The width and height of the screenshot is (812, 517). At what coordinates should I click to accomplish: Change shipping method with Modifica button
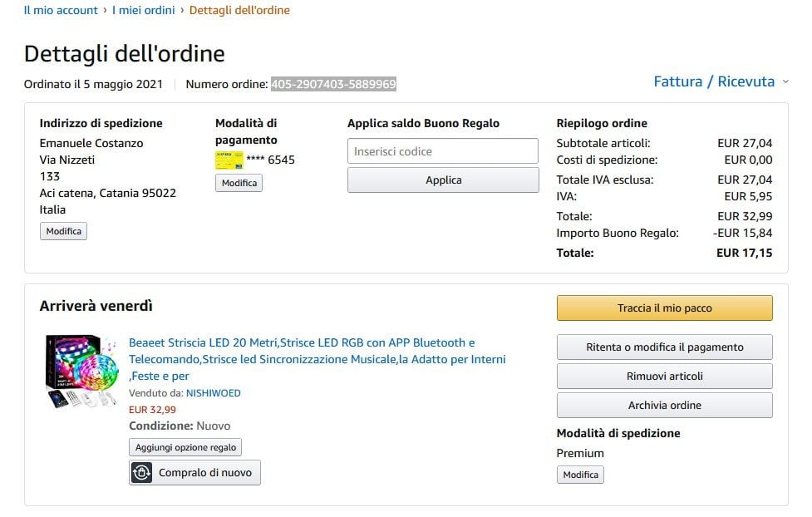580,475
